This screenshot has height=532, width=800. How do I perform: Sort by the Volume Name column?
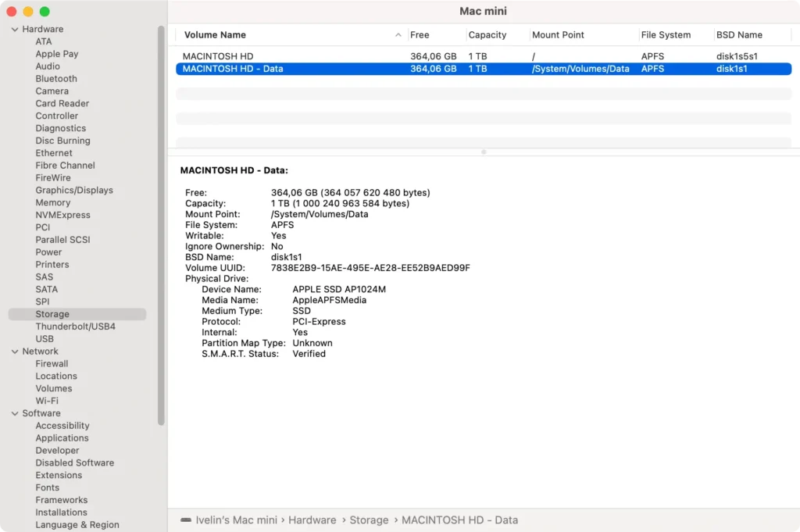[x=213, y=34]
